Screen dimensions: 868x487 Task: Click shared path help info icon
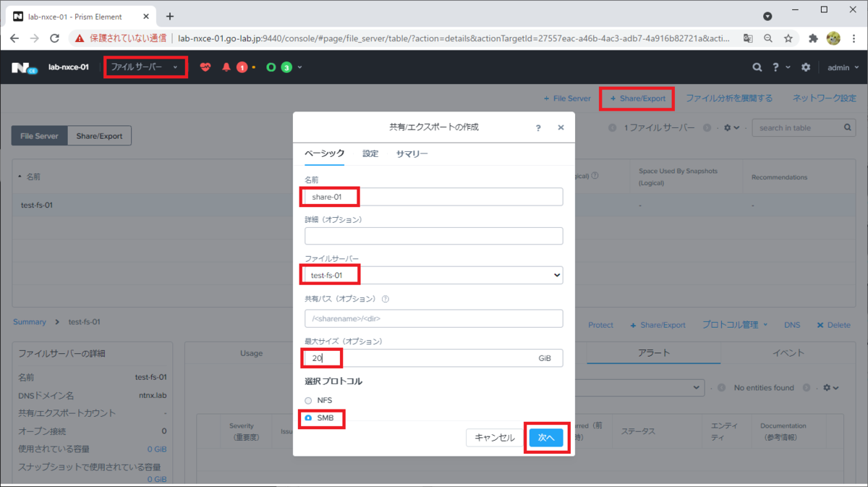tap(386, 298)
